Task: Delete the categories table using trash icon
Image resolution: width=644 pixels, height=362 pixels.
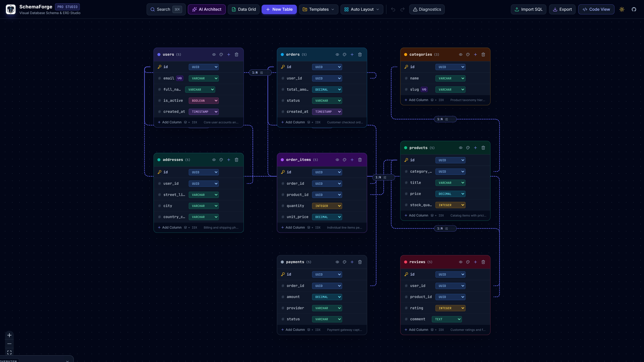Action: tap(483, 54)
